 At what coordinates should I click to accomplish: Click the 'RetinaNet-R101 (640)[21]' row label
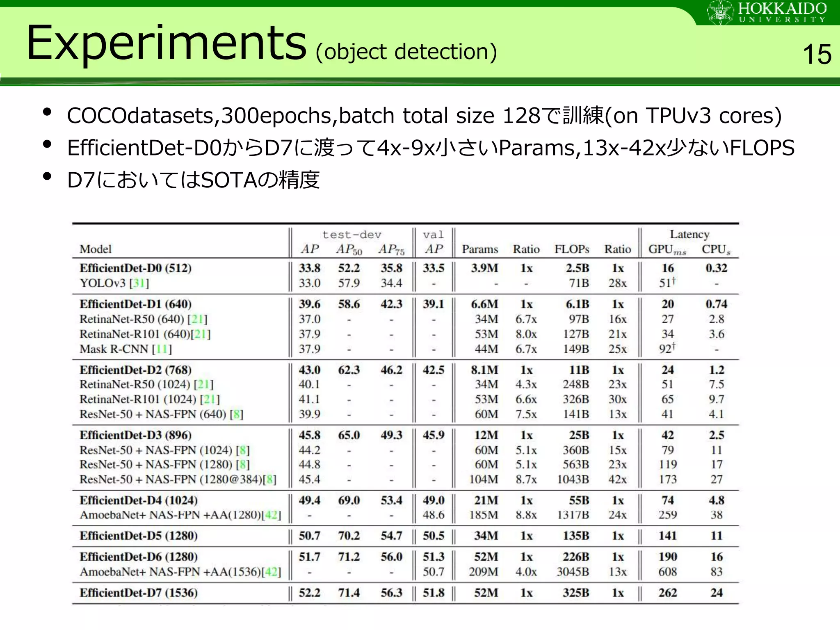(145, 334)
